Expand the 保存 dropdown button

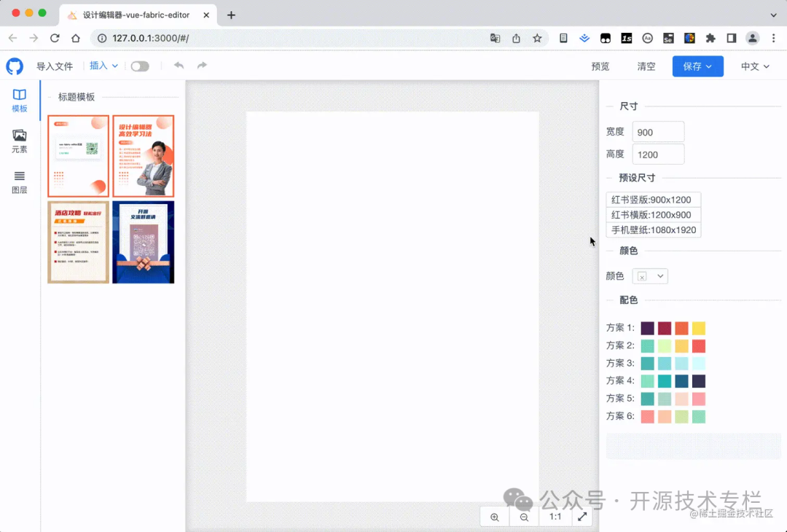click(697, 66)
